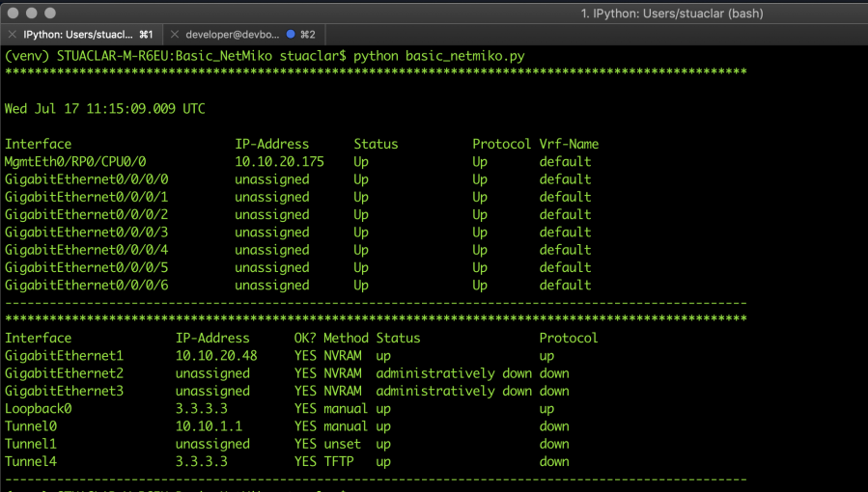Click the IP address 10.10.20.175
Image resolution: width=868 pixels, height=492 pixels.
point(279,162)
